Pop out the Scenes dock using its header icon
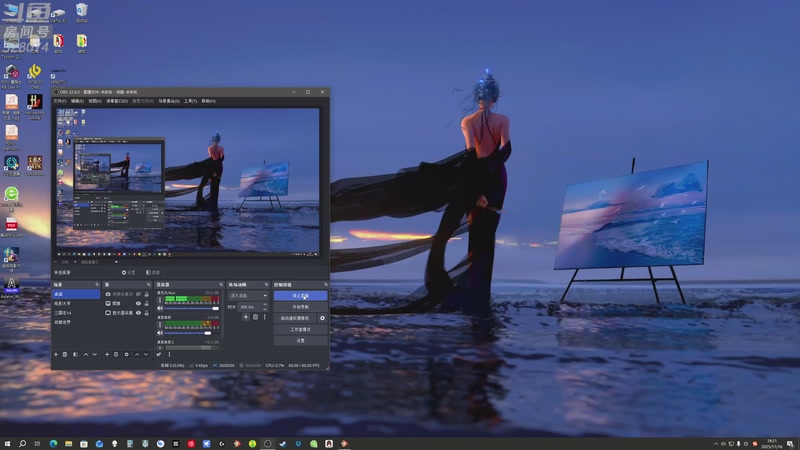 97,285
